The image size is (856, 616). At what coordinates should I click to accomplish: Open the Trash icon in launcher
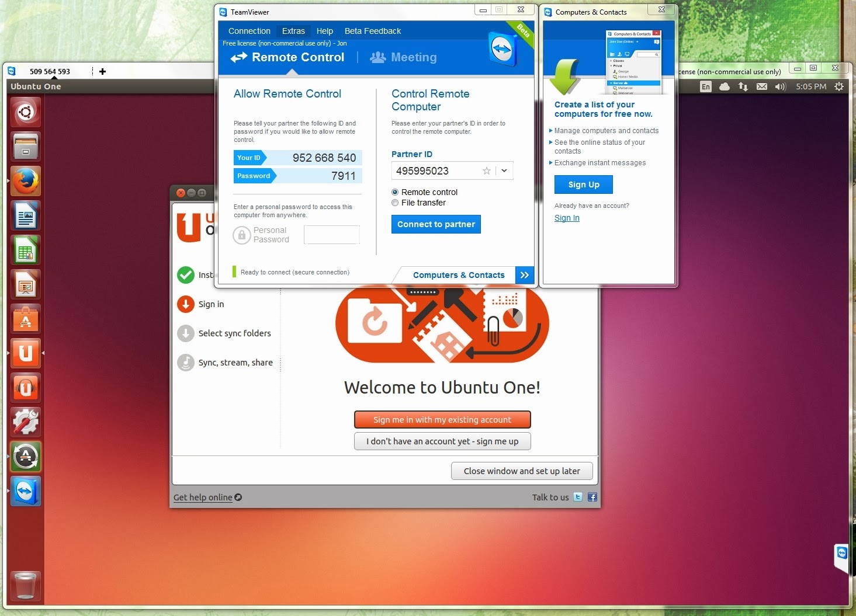26,586
